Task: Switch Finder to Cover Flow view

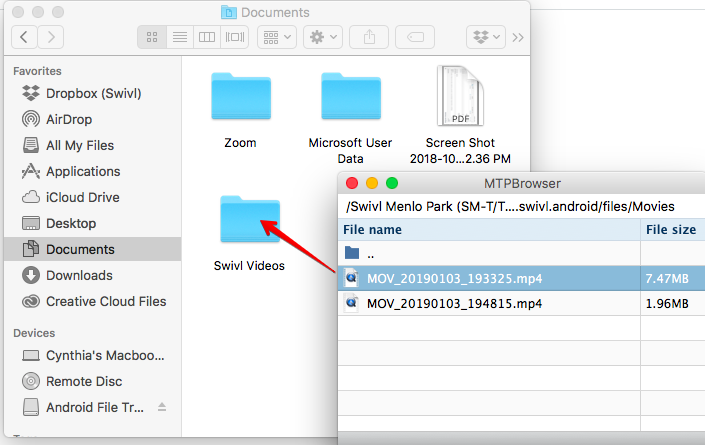Action: click(x=235, y=37)
